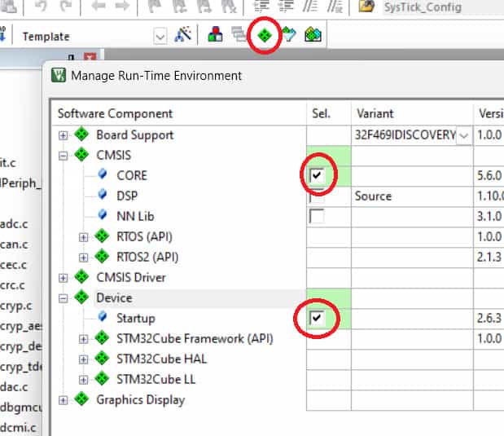Expand the STM32Cube Framework (API) node
The width and height of the screenshot is (504, 436).
coord(84,339)
